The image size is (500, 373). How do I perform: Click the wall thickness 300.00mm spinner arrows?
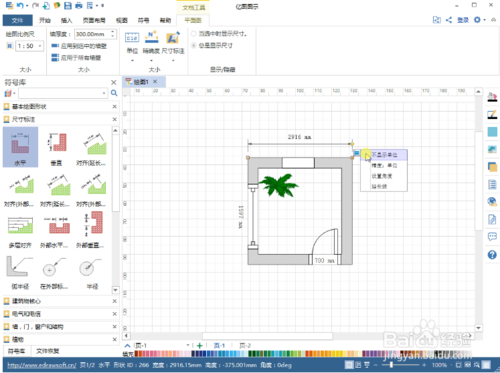tap(113, 34)
